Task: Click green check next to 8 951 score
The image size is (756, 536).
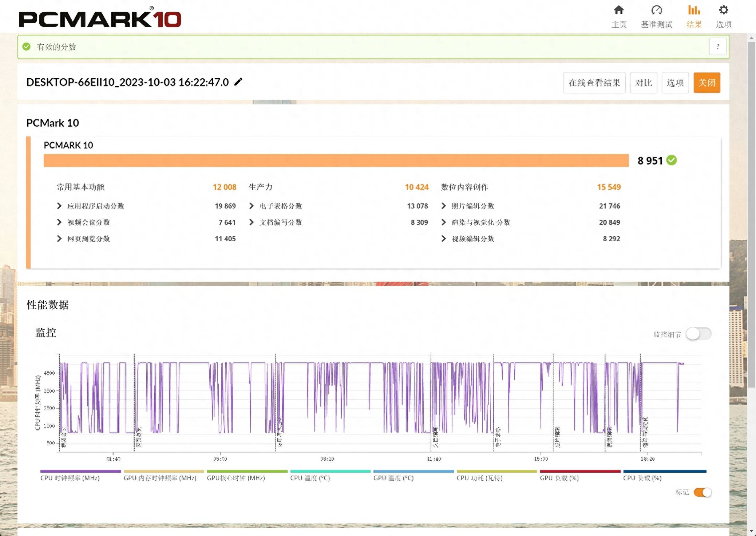Action: tap(672, 160)
